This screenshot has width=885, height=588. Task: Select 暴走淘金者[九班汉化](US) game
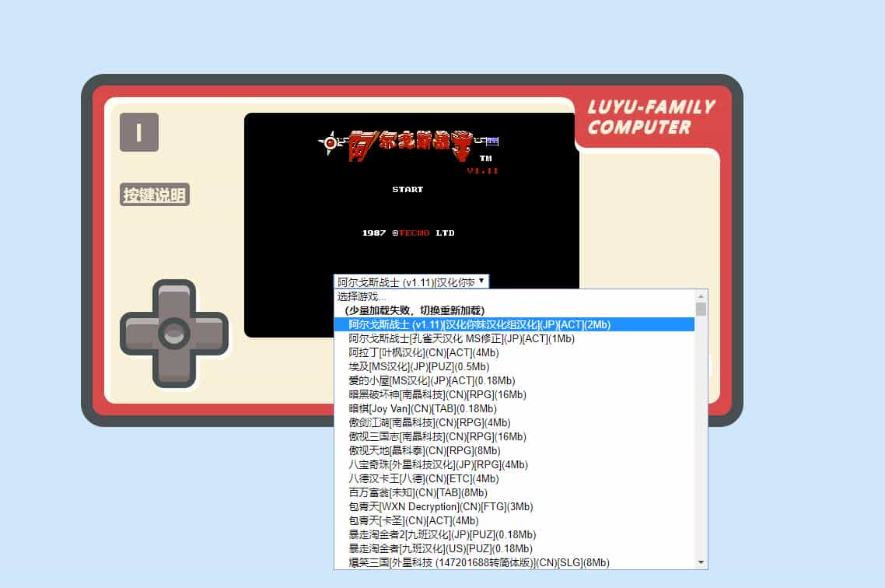click(x=513, y=548)
